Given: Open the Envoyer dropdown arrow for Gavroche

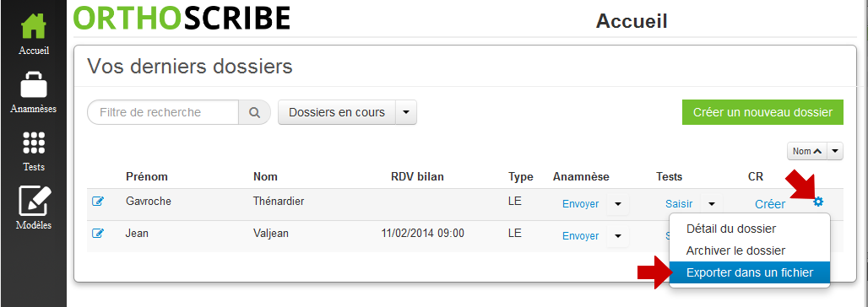Looking at the screenshot, I should [x=618, y=204].
